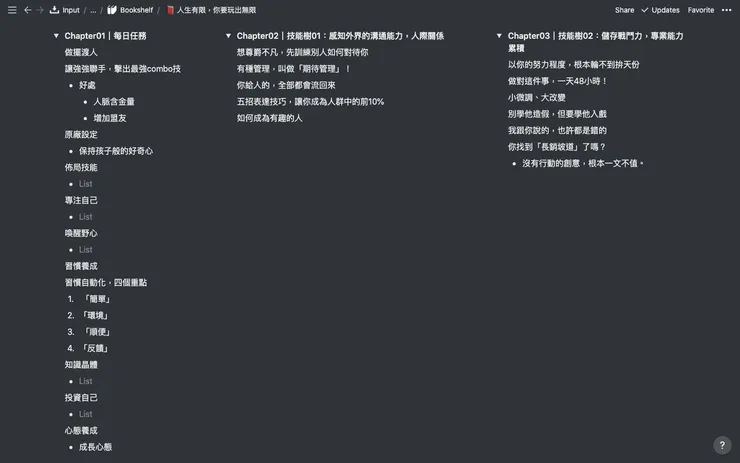
Task: Click the Bookshelf books icon
Action: 112,10
